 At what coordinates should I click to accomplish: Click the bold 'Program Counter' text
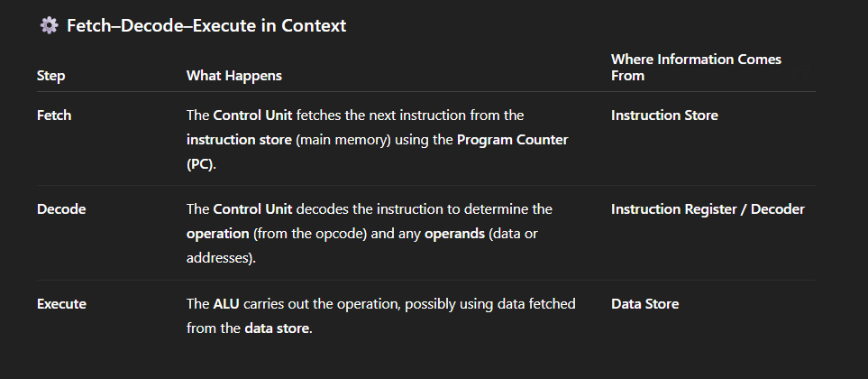coord(512,140)
